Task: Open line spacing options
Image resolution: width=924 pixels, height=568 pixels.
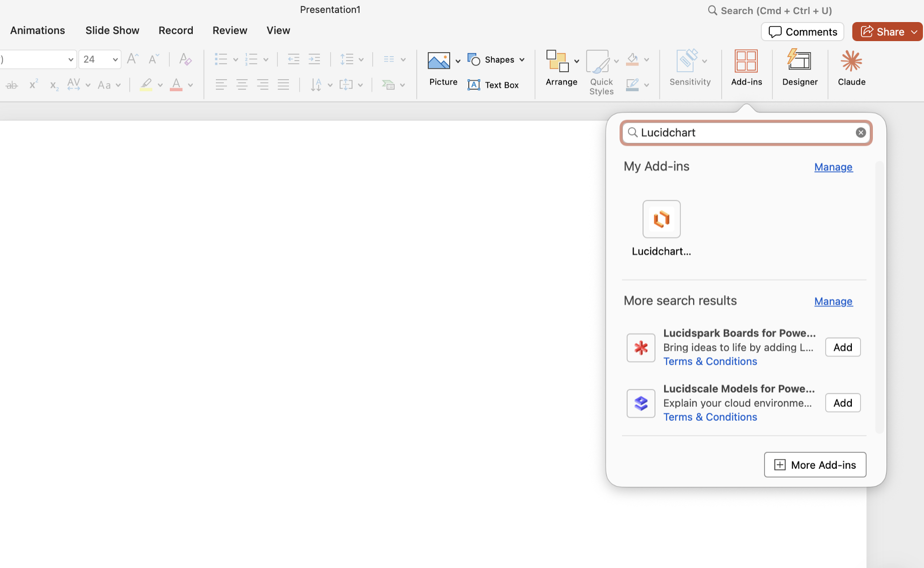Action: coord(352,59)
